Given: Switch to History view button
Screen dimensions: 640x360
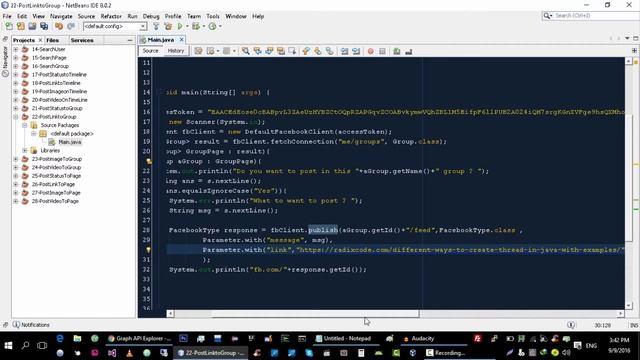Looking at the screenshot, I should (176, 51).
